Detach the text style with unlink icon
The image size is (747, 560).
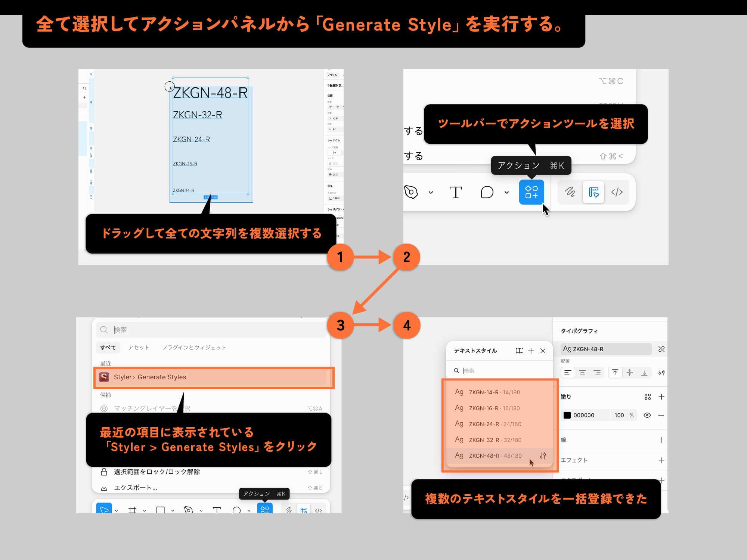[x=661, y=349]
